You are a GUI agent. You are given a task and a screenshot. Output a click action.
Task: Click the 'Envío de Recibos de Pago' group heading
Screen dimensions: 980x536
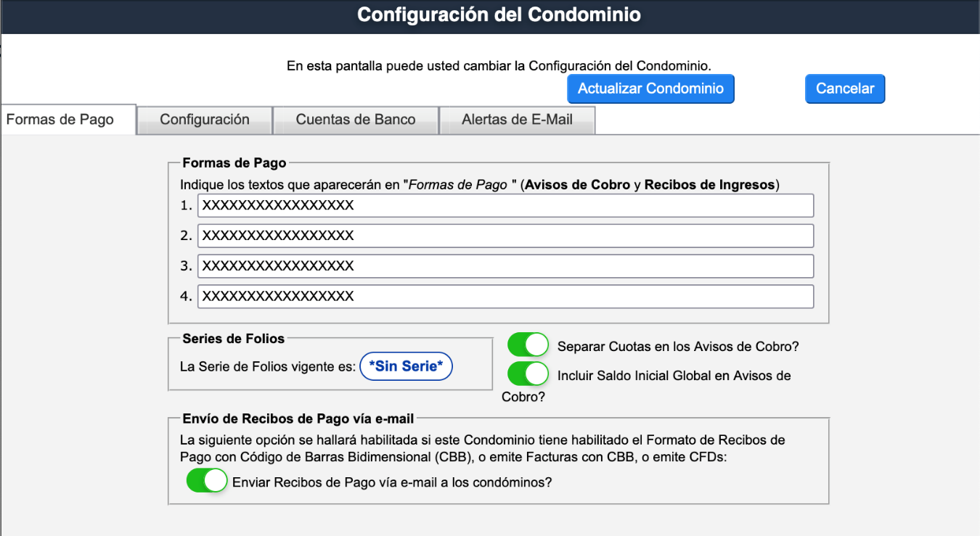point(298,419)
